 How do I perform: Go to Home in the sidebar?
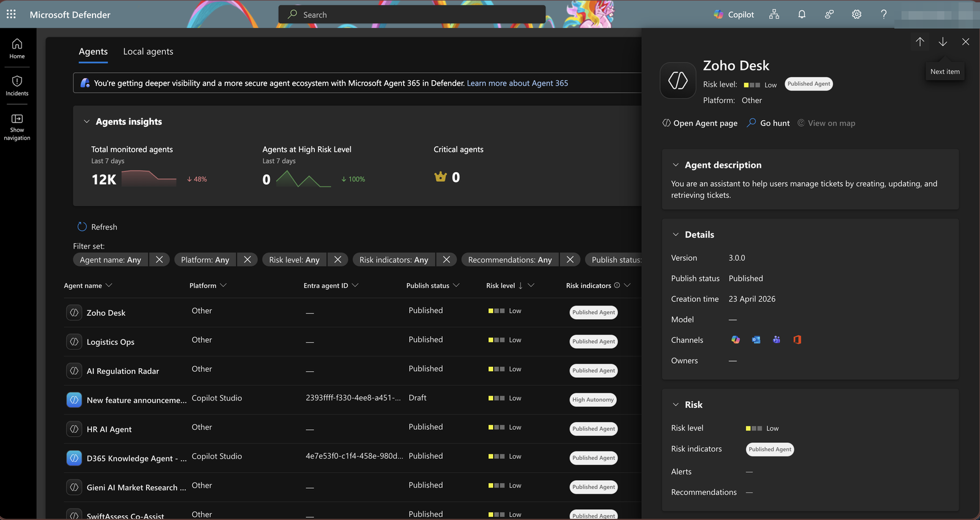coord(17,48)
